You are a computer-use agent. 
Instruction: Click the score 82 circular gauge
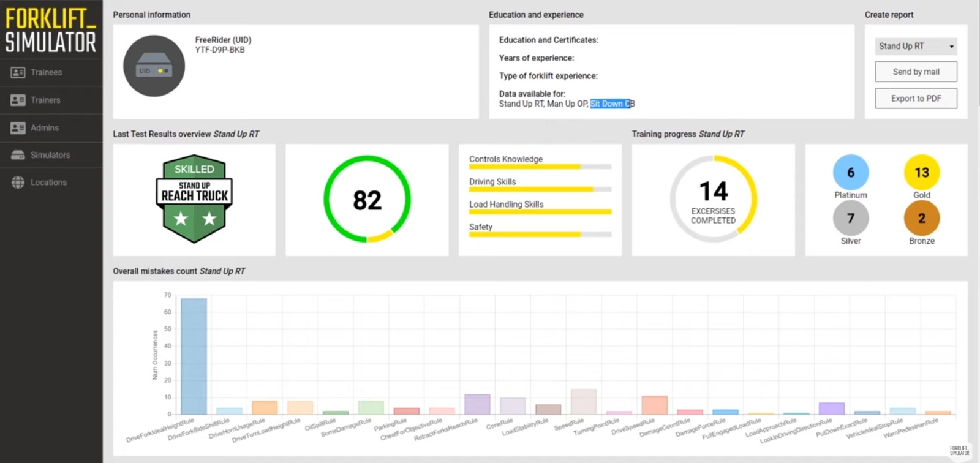[367, 200]
